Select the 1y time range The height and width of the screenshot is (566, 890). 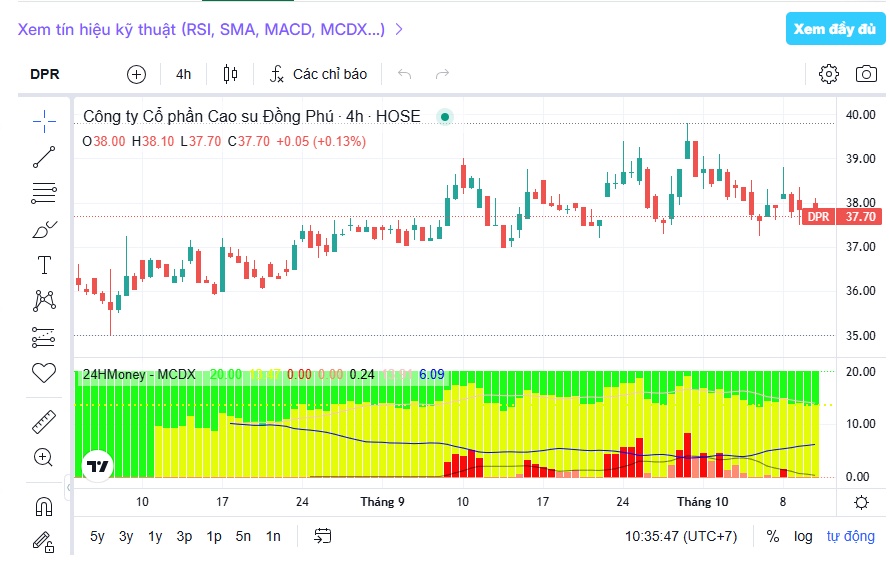tap(155, 536)
